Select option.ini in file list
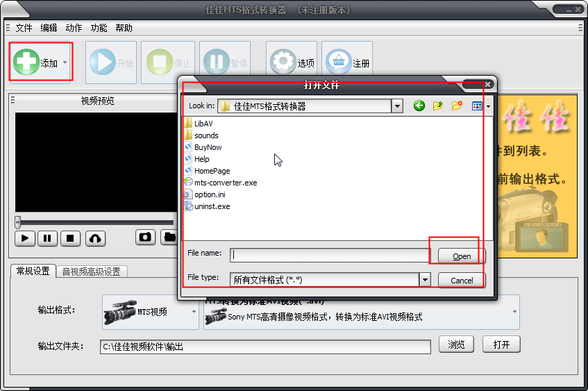Image resolution: width=588 pixels, height=391 pixels. point(205,194)
